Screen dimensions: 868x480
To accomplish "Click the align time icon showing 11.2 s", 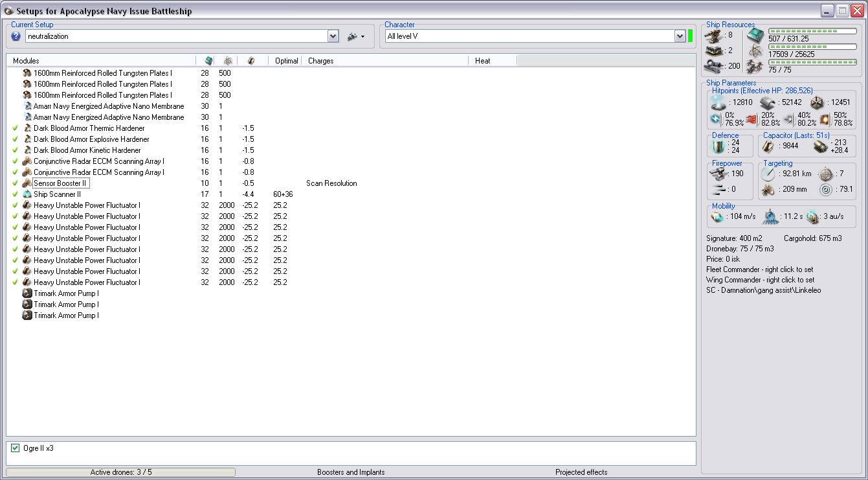I will click(770, 216).
